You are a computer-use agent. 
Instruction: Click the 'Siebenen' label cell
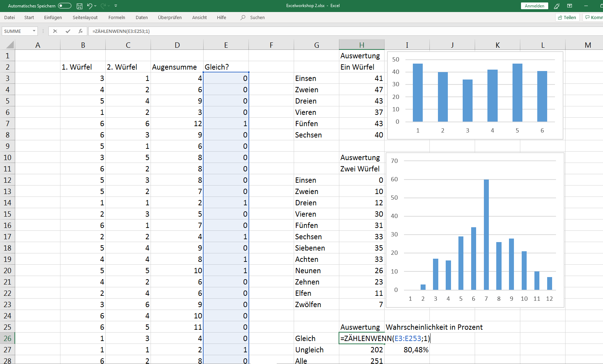(316, 248)
